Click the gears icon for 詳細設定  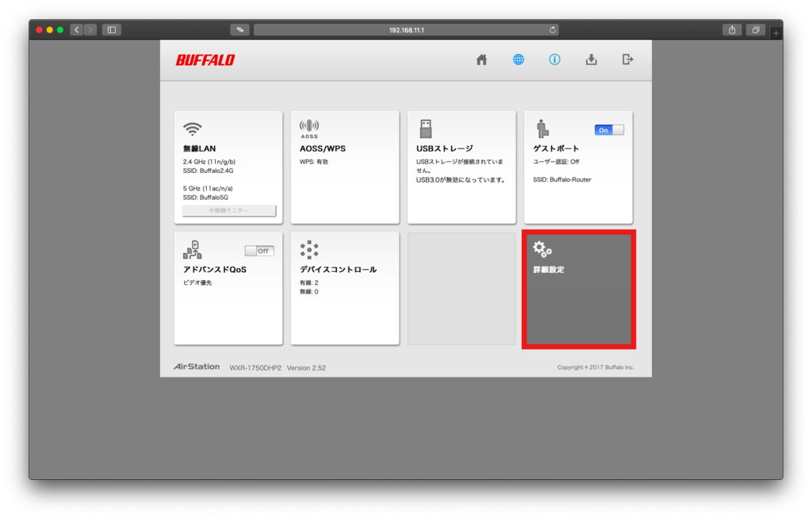pyautogui.click(x=542, y=249)
